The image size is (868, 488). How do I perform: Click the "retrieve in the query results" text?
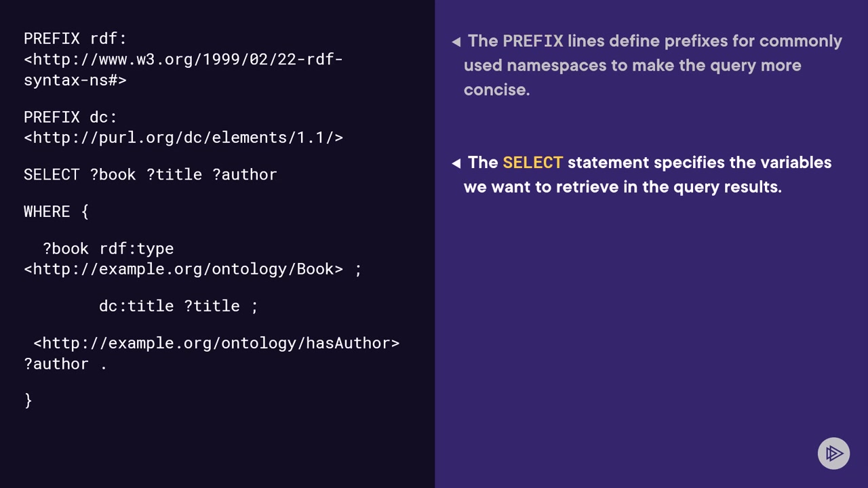coord(668,186)
